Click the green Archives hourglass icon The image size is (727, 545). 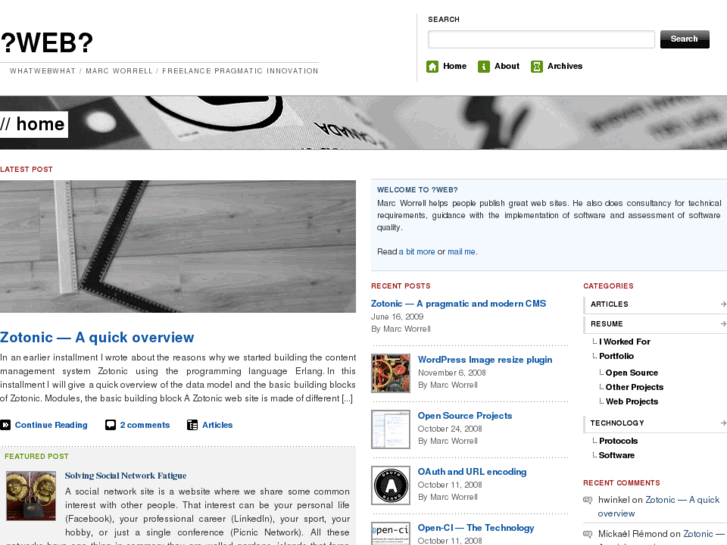tap(537, 66)
